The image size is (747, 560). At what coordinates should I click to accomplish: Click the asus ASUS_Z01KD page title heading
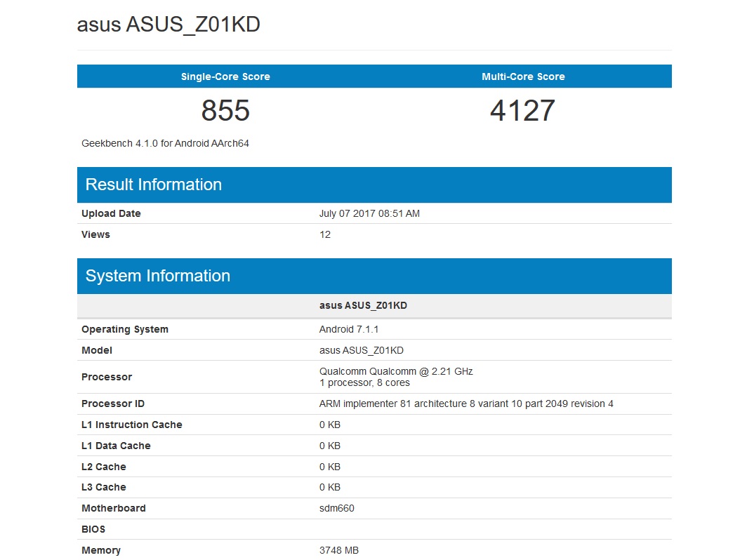tap(168, 25)
